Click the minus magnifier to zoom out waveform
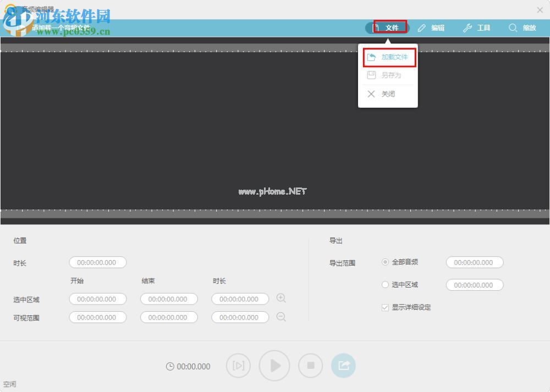Screen dimensions: 550x392 pos(281,317)
